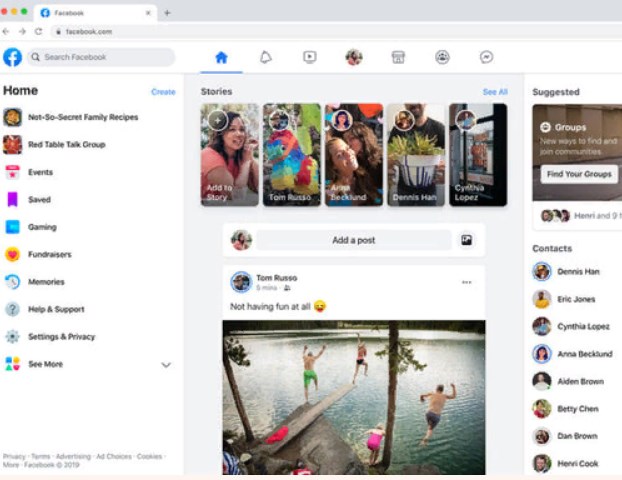Open contact Dennis Han
622x480 pixels.
coord(566,272)
